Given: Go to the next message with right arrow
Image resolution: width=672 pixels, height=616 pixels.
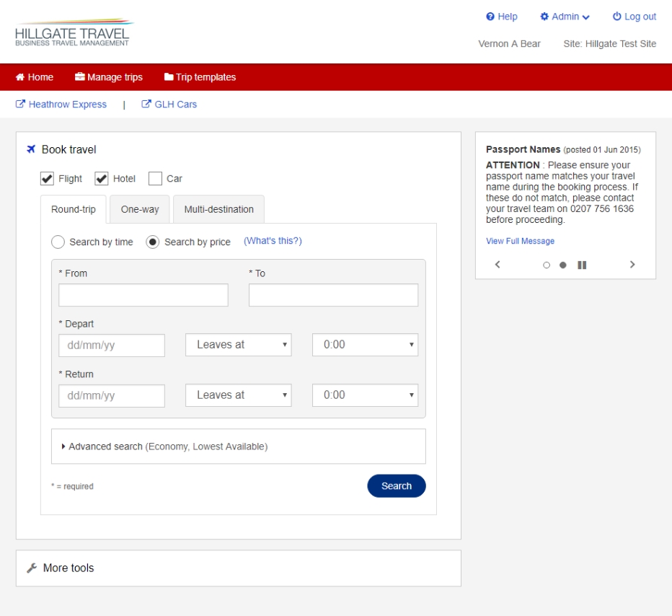Looking at the screenshot, I should pyautogui.click(x=632, y=265).
